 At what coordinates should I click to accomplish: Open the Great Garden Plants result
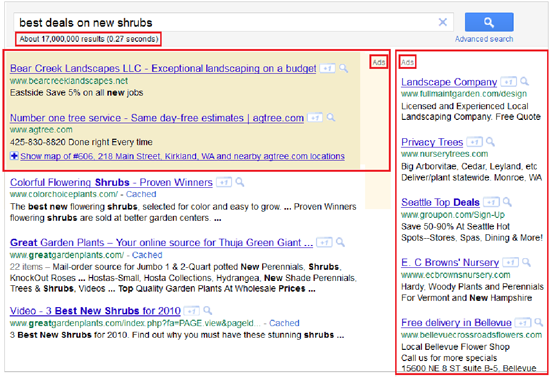pos(161,242)
